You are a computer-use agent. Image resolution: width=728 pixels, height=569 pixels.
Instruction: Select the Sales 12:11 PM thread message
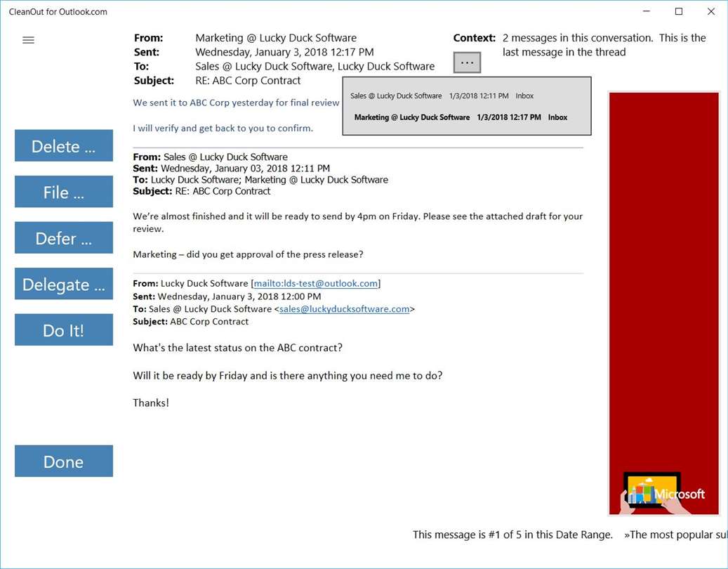click(x=442, y=96)
